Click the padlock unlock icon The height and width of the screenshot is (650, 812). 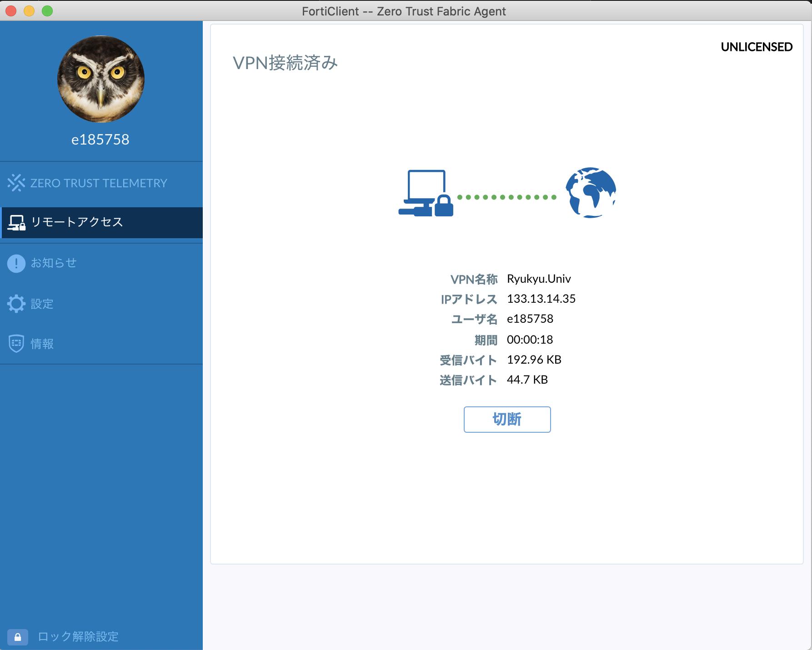pyautogui.click(x=18, y=637)
